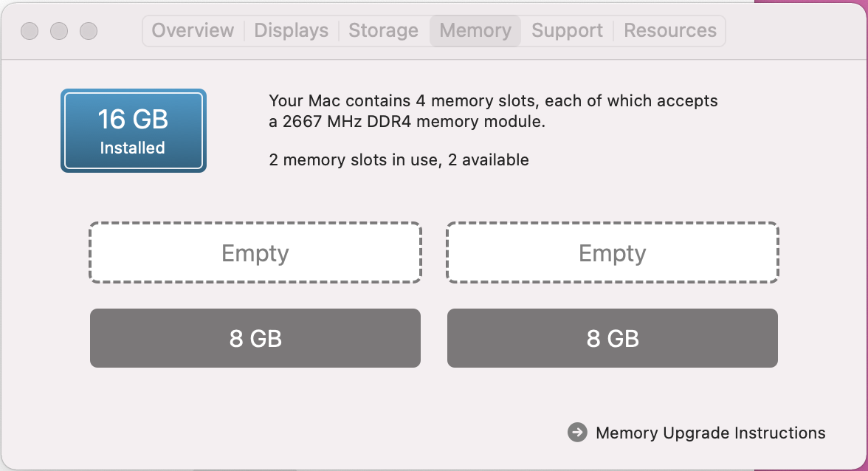868x471 pixels.
Task: Open the Displays tab
Action: coord(291,30)
